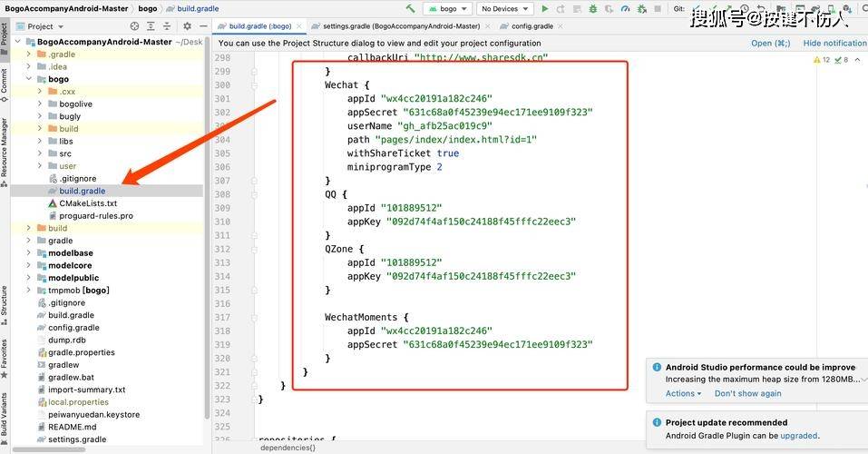Viewport: 868px width, 454px height.
Task: Open the Profiler gauge icon
Action: coord(626,9)
